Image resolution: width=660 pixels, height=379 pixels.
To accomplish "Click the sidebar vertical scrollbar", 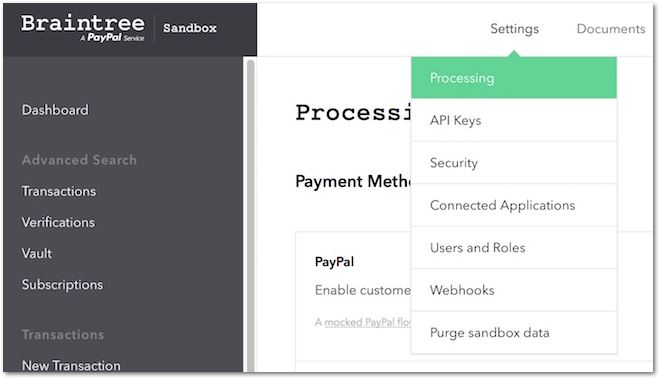I will coord(250,215).
